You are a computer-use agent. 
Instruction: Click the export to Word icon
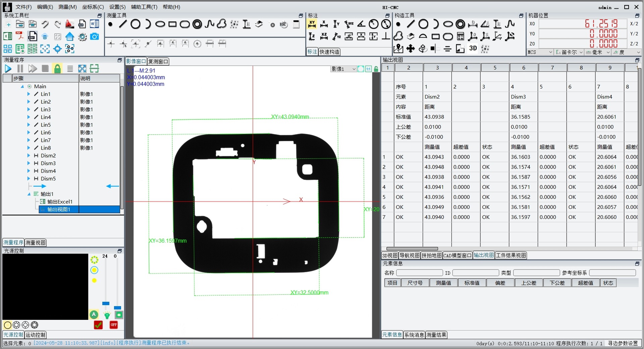coord(95,24)
